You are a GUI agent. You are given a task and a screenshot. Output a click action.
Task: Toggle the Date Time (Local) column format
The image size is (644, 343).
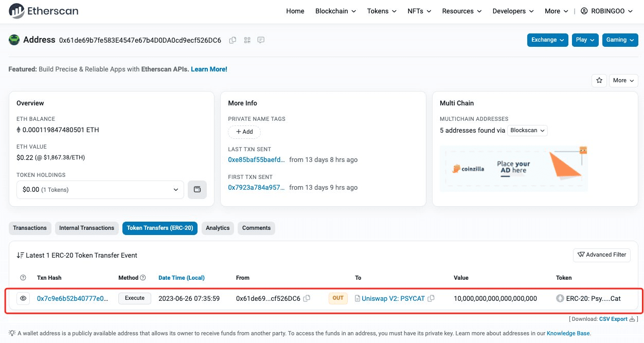[x=181, y=278]
